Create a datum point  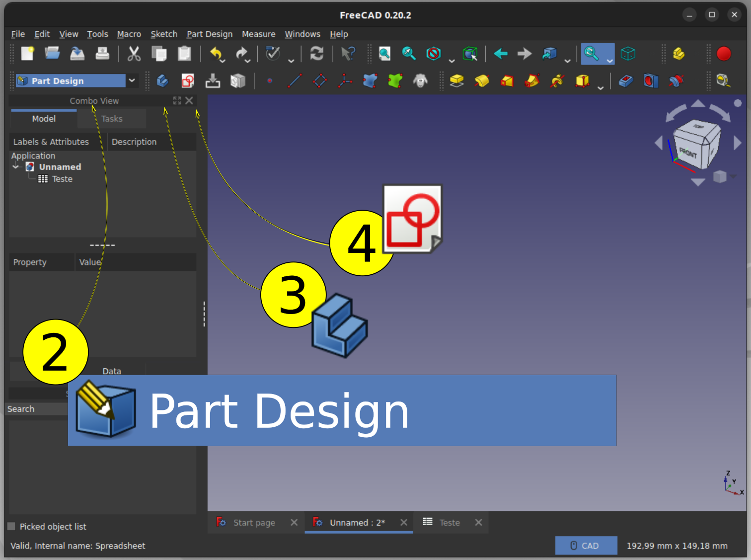point(269,80)
